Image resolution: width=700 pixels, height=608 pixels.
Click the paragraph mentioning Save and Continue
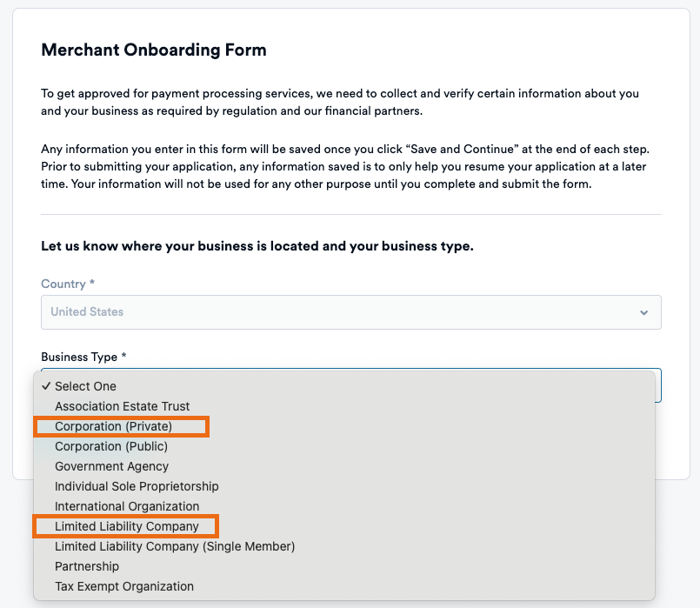343,165
